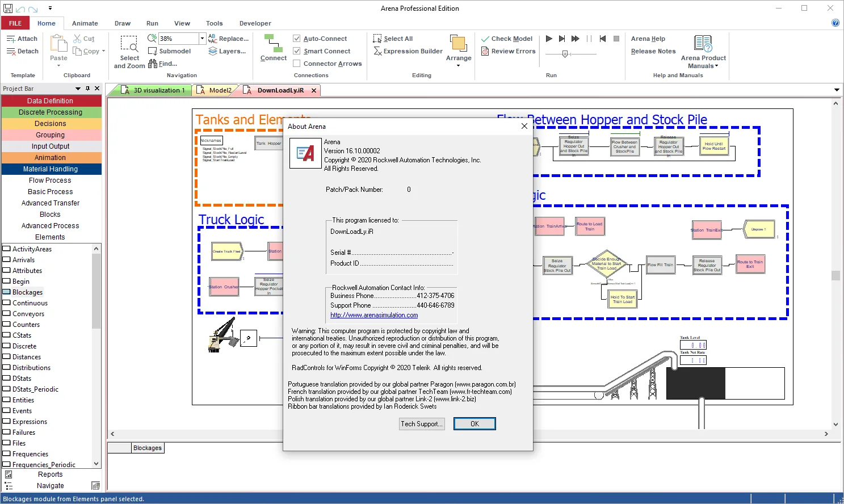The height and width of the screenshot is (504, 844).
Task: Click the zoom percentage input field
Action: tap(178, 39)
